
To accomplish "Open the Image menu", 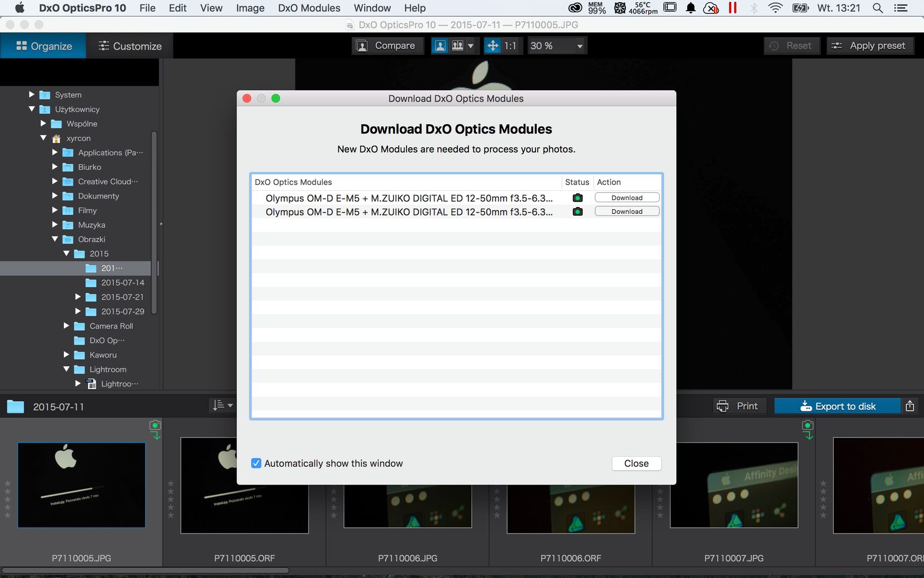I will click(x=250, y=8).
